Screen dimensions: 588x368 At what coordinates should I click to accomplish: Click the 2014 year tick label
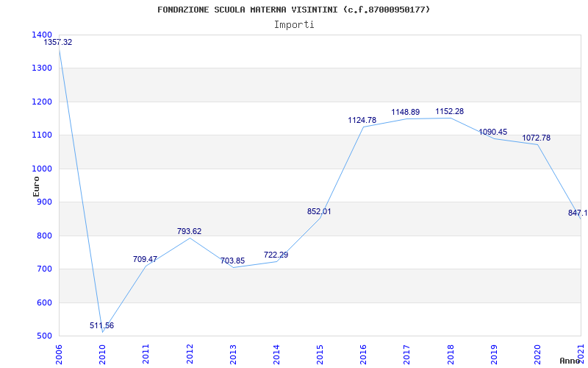pos(276,354)
